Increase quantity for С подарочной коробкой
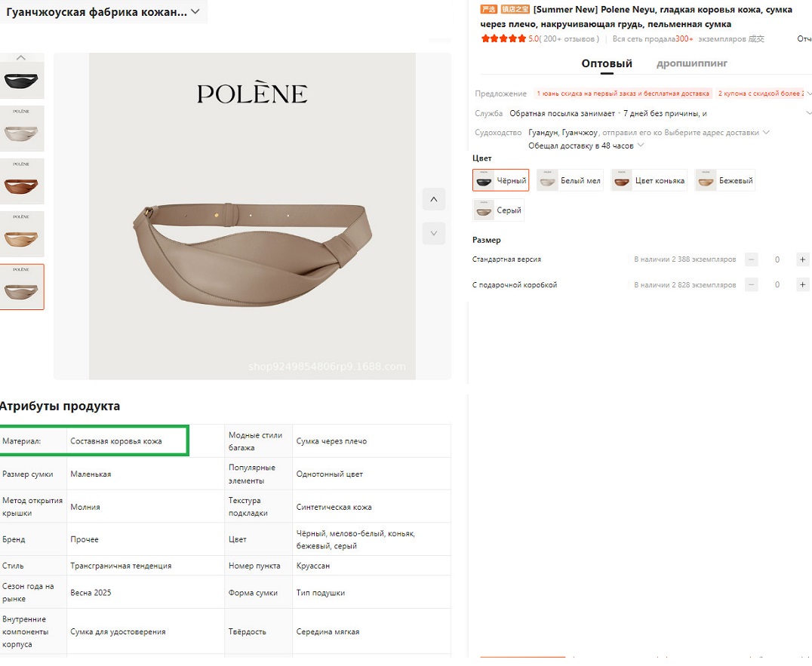Image resolution: width=812 pixels, height=666 pixels. click(802, 285)
